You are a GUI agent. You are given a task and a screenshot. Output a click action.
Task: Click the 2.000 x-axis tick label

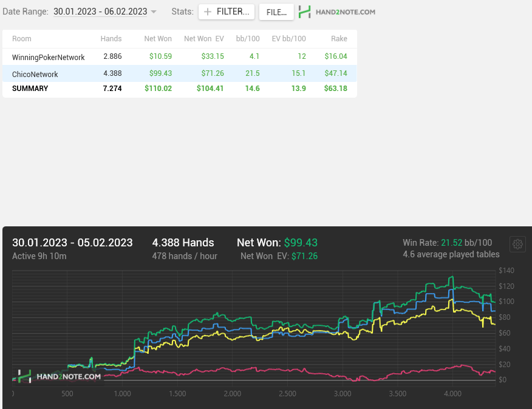pyautogui.click(x=233, y=394)
